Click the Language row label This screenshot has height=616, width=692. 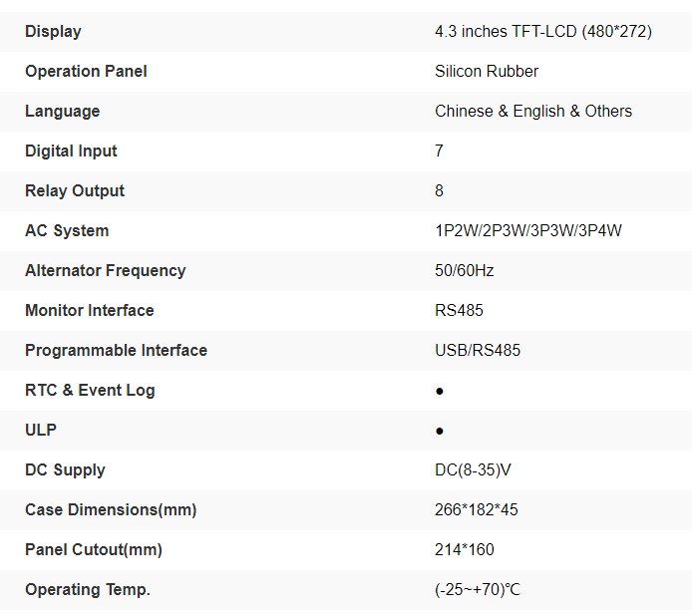pos(62,112)
